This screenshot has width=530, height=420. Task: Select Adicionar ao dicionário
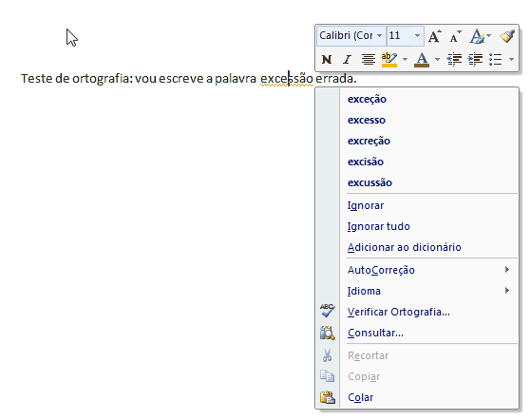click(x=405, y=248)
